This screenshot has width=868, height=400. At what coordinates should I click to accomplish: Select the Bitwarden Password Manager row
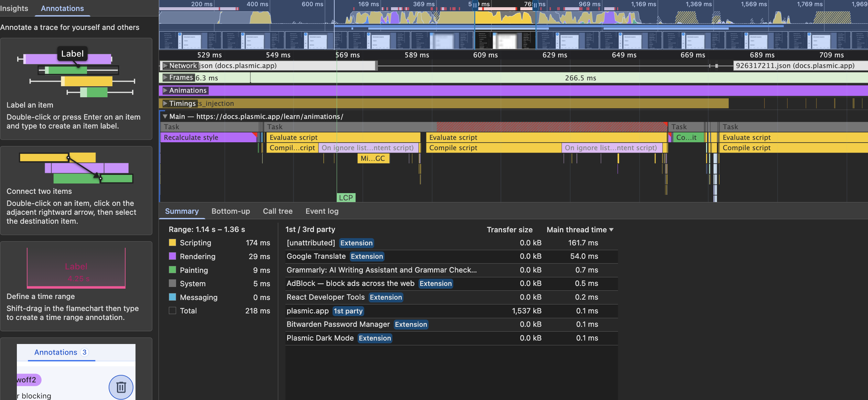coord(451,324)
